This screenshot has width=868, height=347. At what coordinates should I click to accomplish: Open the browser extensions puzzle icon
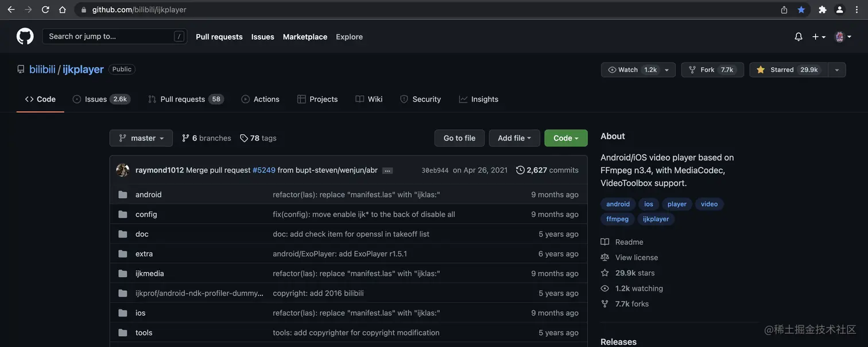click(x=823, y=10)
